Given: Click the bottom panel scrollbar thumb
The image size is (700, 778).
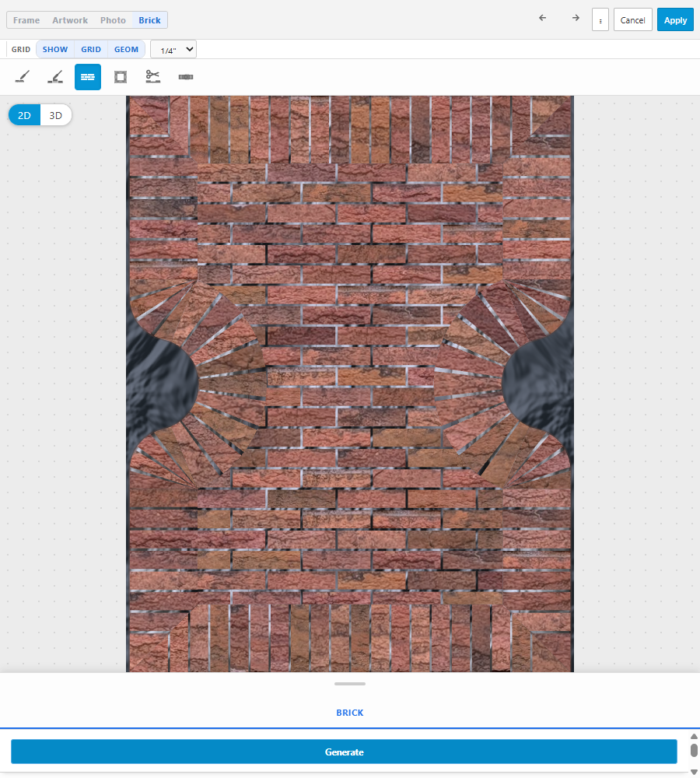Looking at the screenshot, I should point(694,750).
